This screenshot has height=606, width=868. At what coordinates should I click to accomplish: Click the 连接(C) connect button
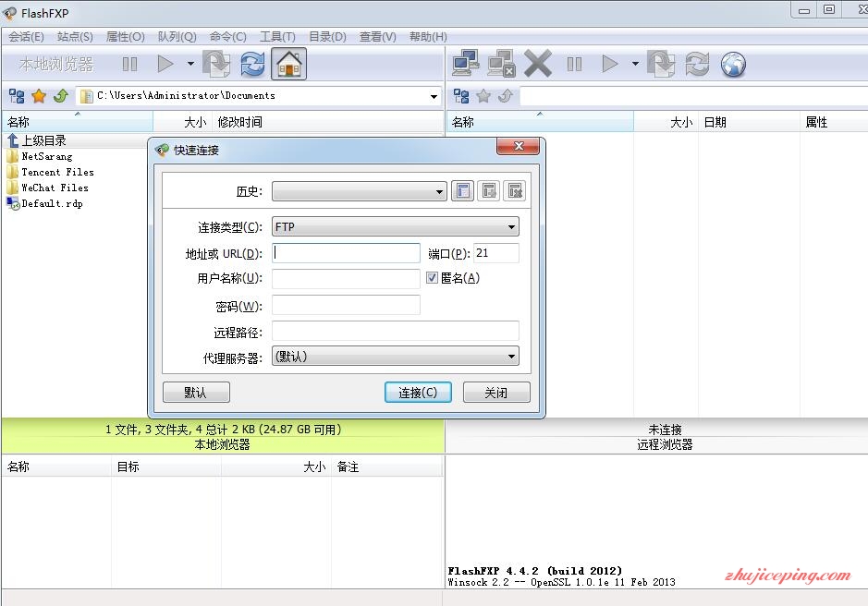(x=418, y=393)
